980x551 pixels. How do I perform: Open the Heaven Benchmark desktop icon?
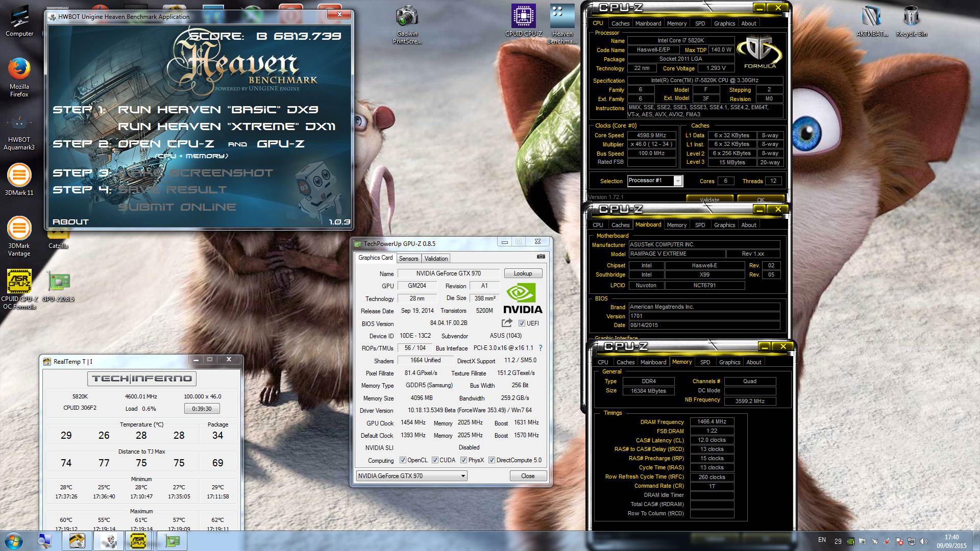(x=562, y=24)
